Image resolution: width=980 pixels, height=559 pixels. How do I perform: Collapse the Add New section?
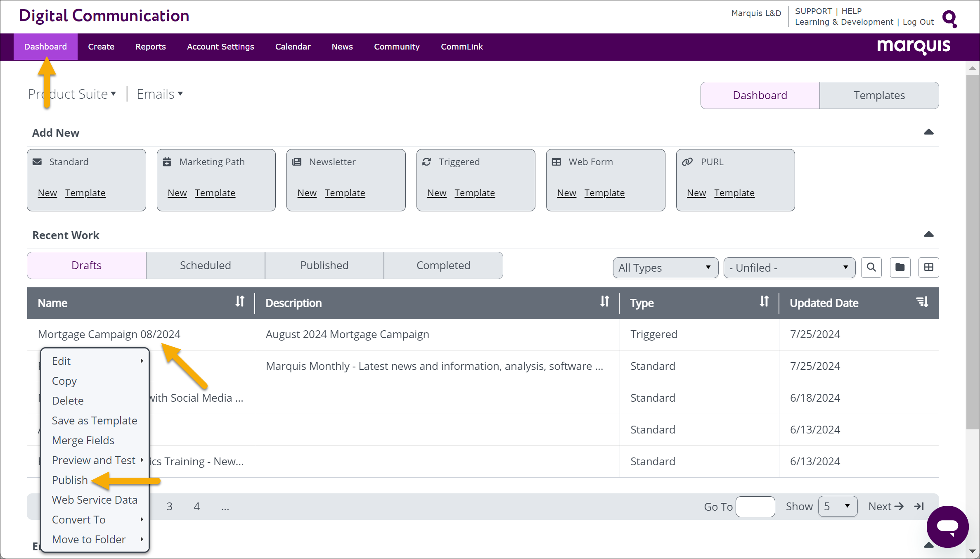pyautogui.click(x=929, y=132)
